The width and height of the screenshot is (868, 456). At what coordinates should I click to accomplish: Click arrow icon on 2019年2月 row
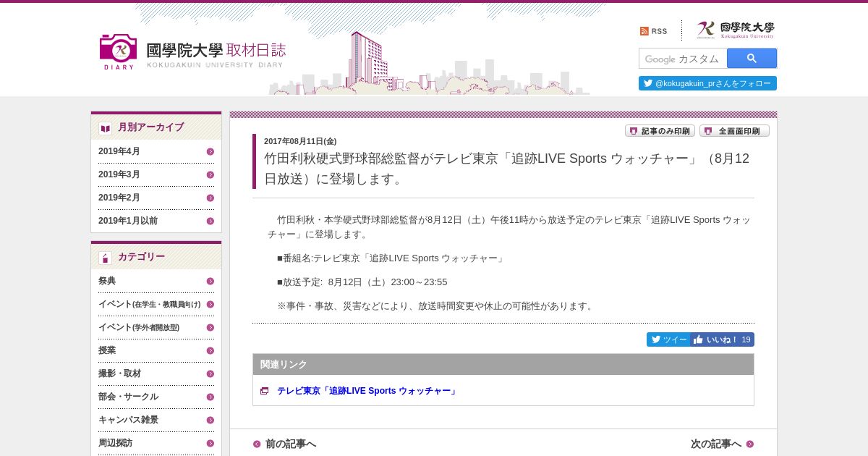tap(210, 198)
